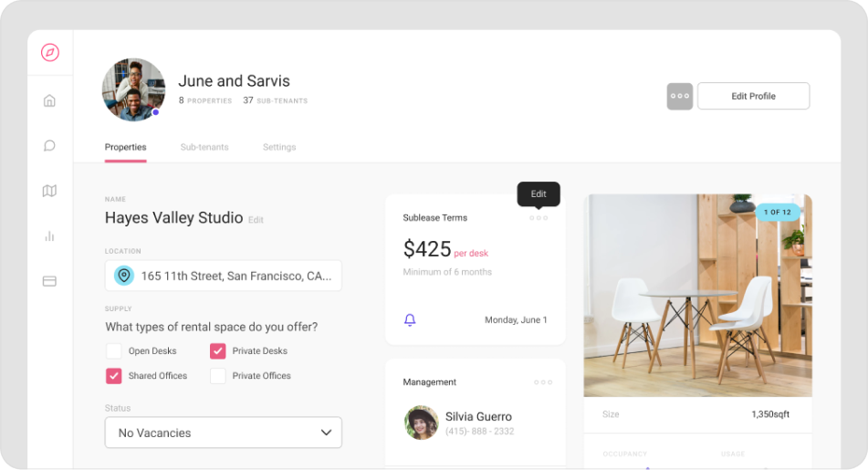Viewport: 868px width, 470px height.
Task: Switch to the Sub-tenants tab
Action: point(204,147)
